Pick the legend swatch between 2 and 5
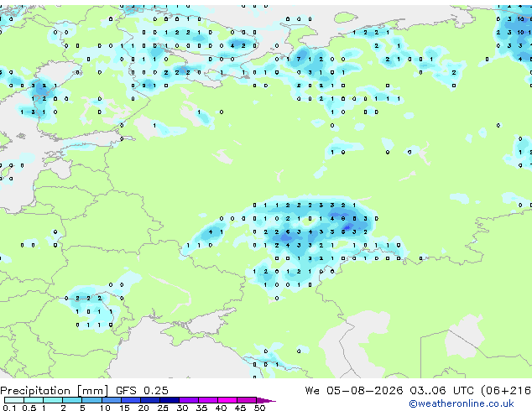The height and width of the screenshot is (411, 532). [x=72, y=400]
